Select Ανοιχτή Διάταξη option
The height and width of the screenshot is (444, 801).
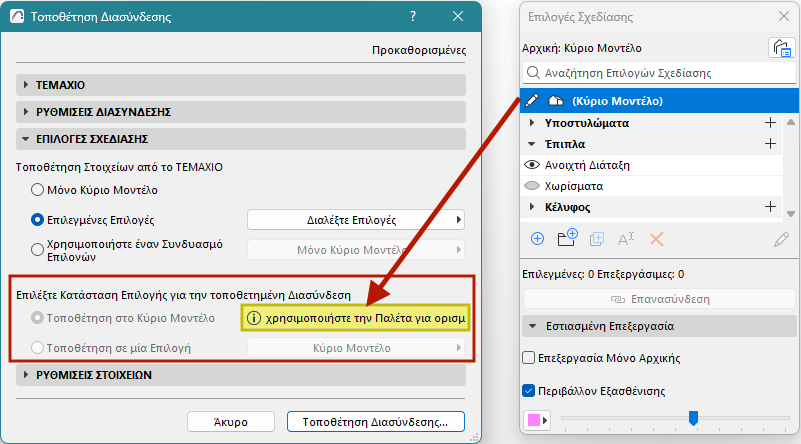click(652, 165)
